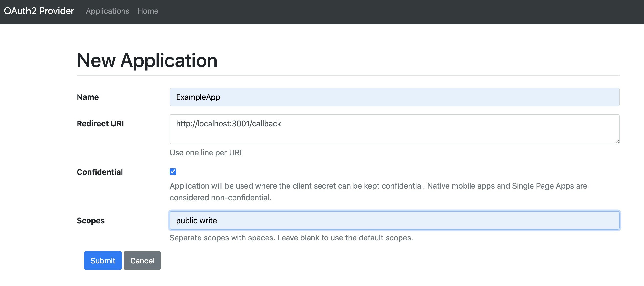The height and width of the screenshot is (286, 644).
Task: Click the callback URL text in Redirect URI
Action: pyautogui.click(x=228, y=124)
